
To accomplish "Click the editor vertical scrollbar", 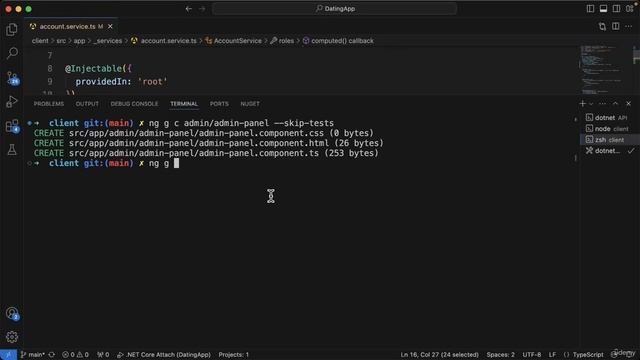I will 636,69.
